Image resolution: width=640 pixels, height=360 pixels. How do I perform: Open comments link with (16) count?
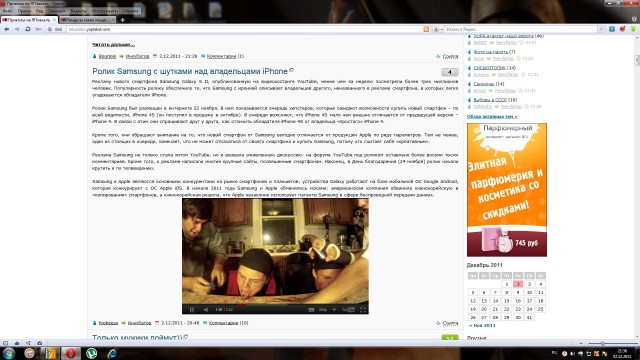(x=228, y=323)
